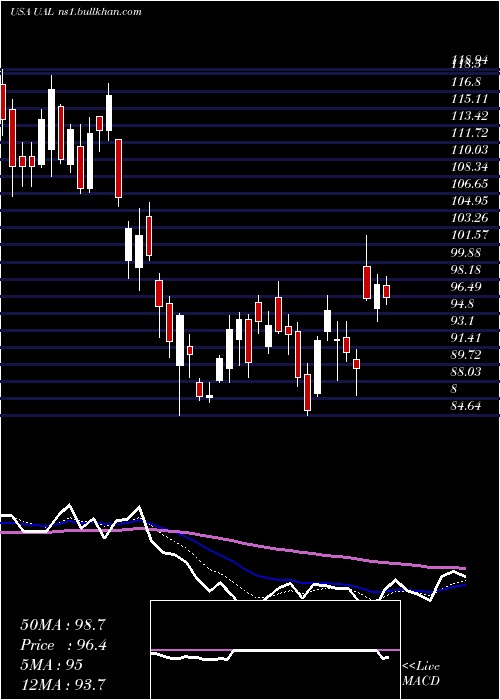500x700 pixels.
Task: Select the 5MA : 95 readout
Action: click(x=52, y=665)
